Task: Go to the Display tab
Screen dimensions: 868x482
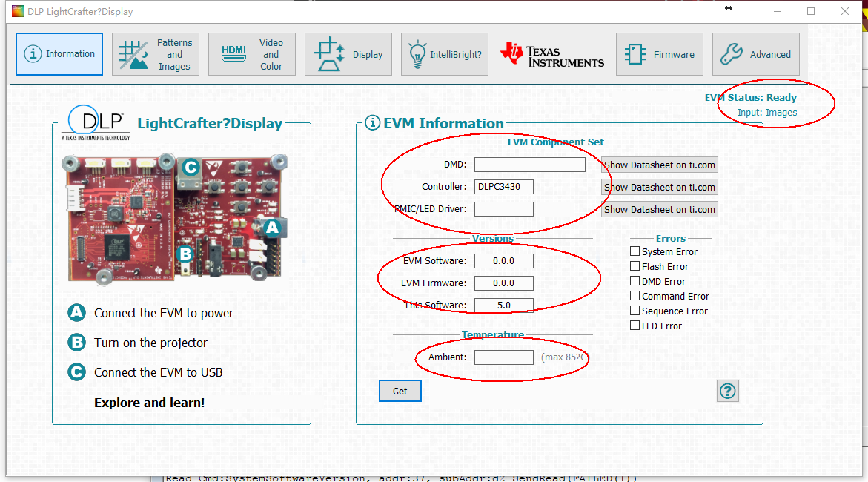Action: (348, 53)
